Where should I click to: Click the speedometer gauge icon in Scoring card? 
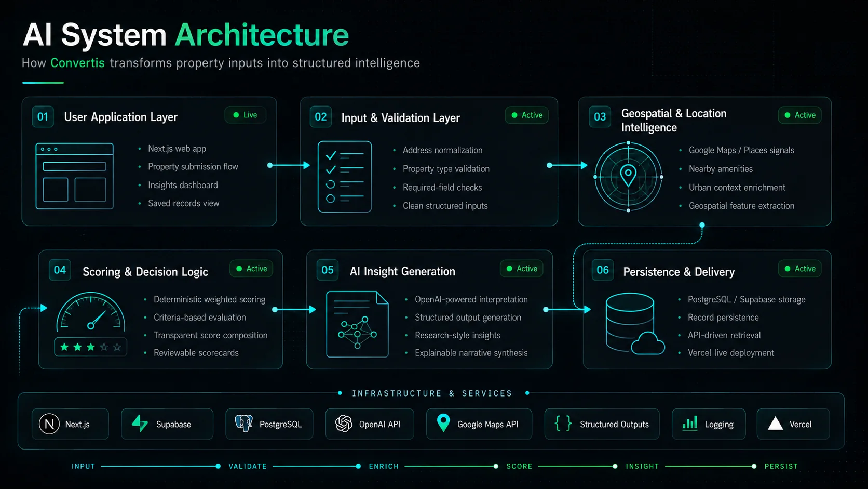[x=91, y=311]
